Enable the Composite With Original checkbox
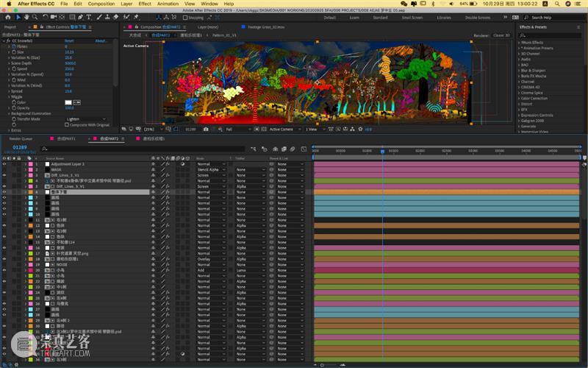The width and height of the screenshot is (588, 368). click(67, 124)
